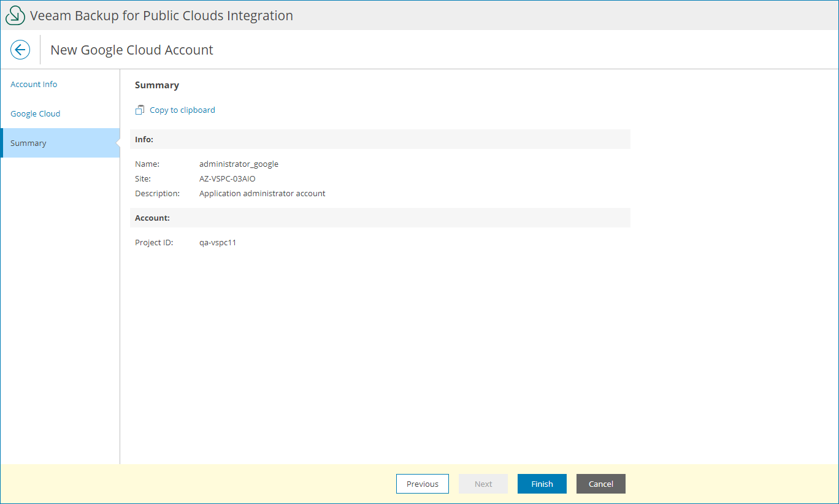This screenshot has height=504, width=839.
Task: Click the Veeam logo icon
Action: [x=15, y=15]
